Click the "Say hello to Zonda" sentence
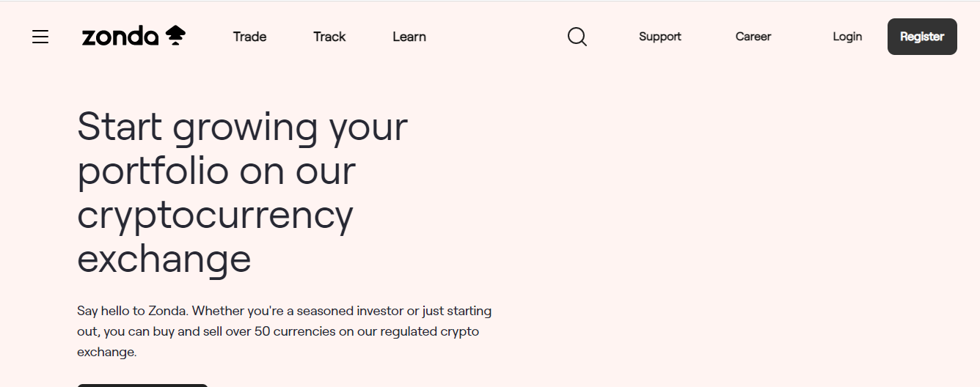 click(x=132, y=311)
